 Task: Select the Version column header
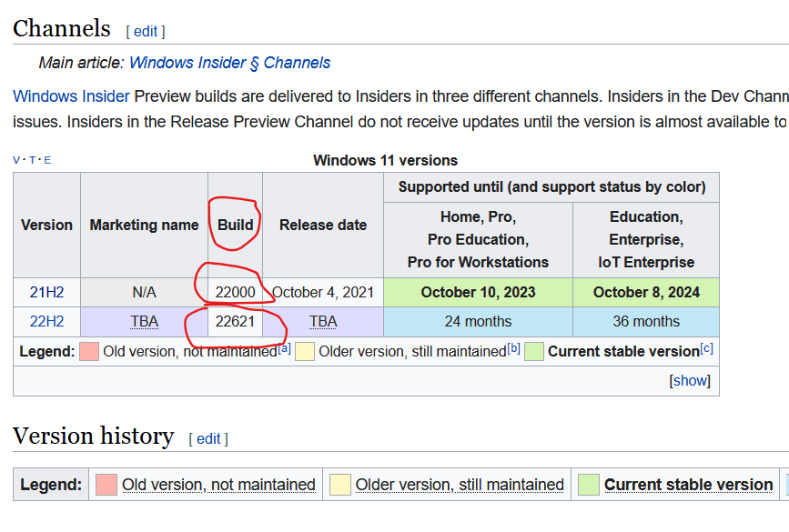(46, 225)
